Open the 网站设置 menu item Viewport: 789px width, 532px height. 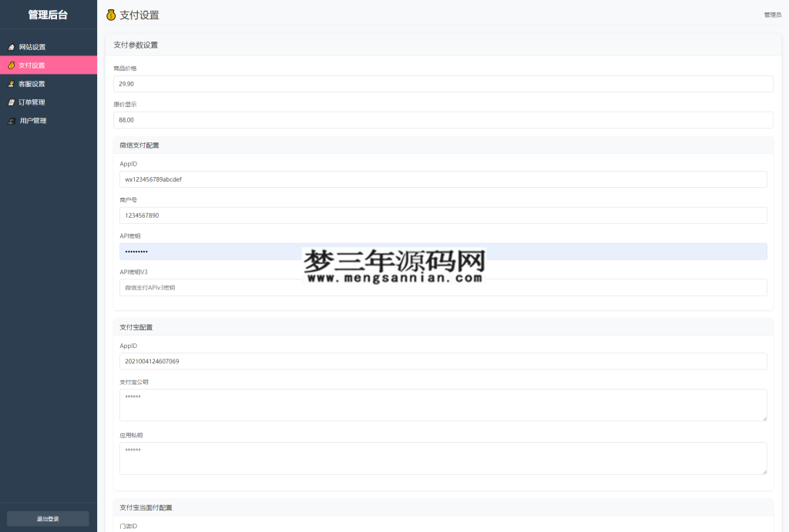point(32,46)
